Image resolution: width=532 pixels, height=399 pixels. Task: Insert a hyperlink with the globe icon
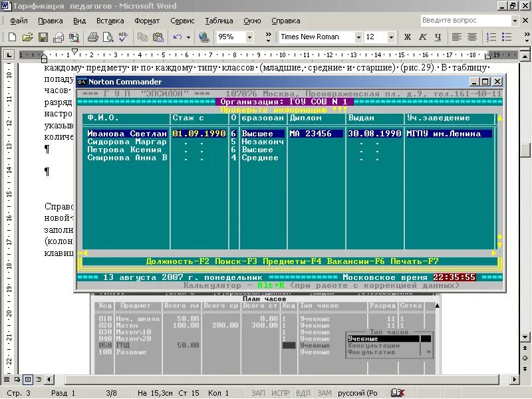204,37
